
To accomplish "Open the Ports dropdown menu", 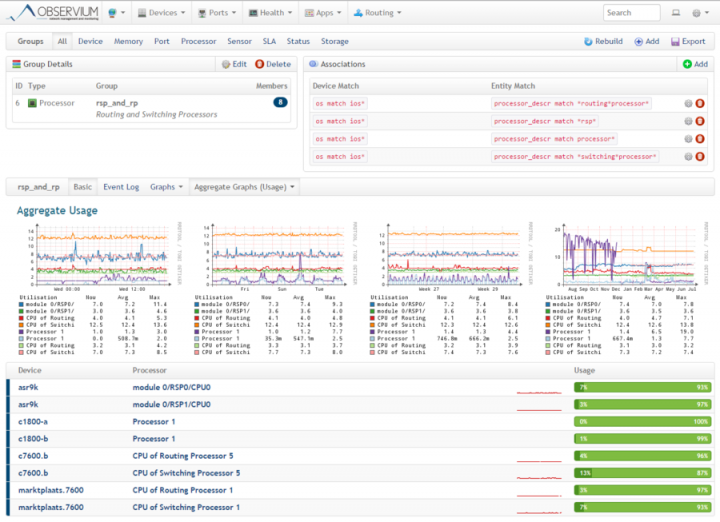I will (217, 13).
